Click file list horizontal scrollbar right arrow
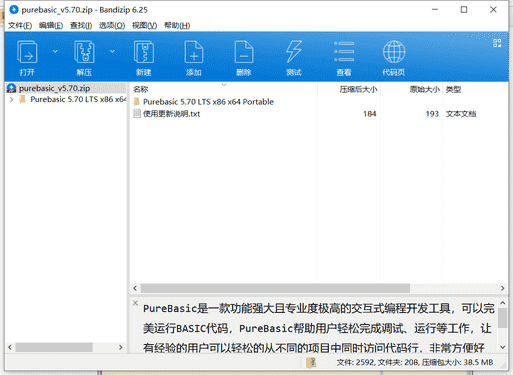 click(502, 288)
